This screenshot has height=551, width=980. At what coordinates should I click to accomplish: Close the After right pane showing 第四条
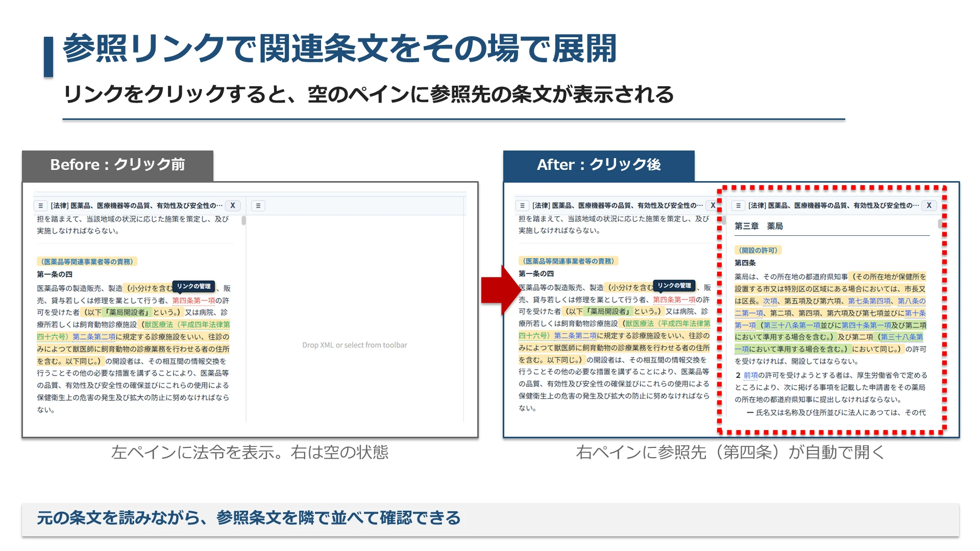929,206
